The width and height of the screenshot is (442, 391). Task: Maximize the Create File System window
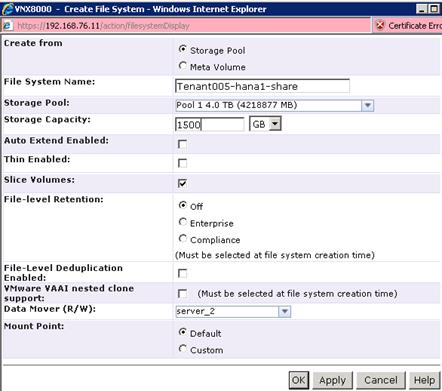[434, 9]
